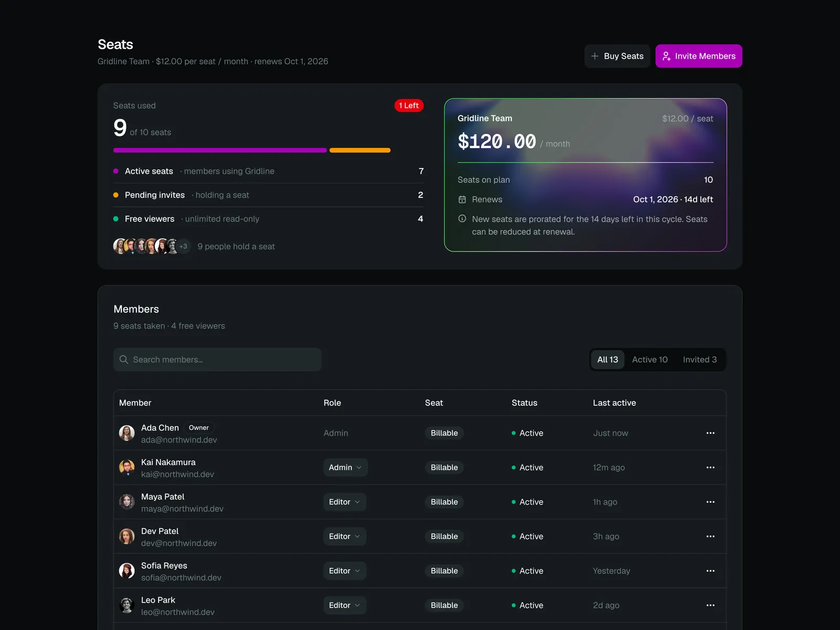Focus the Search members field

tap(217, 360)
